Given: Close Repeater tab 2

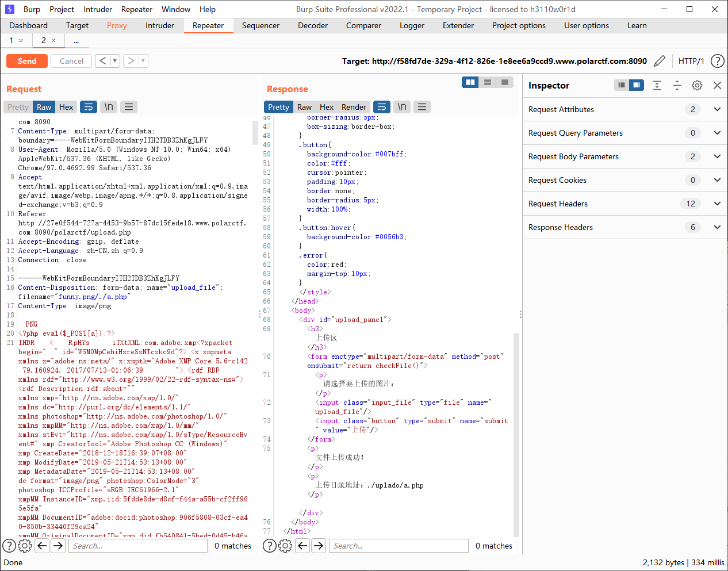Looking at the screenshot, I should pyautogui.click(x=53, y=40).
